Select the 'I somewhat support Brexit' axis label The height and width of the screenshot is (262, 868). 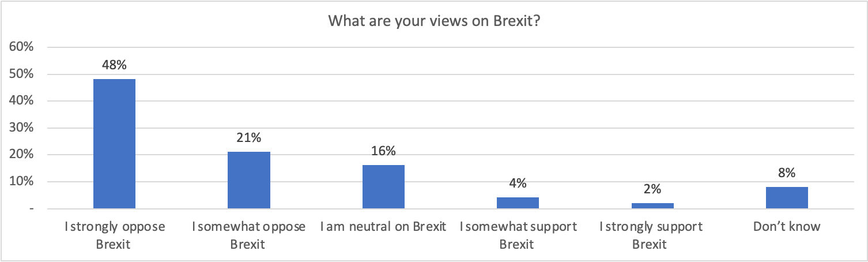(518, 234)
